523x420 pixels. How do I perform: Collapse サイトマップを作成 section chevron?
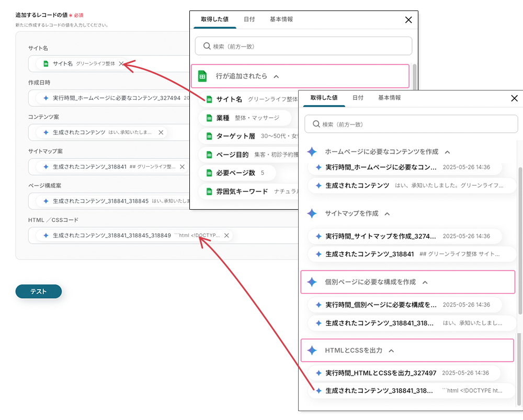(387, 214)
